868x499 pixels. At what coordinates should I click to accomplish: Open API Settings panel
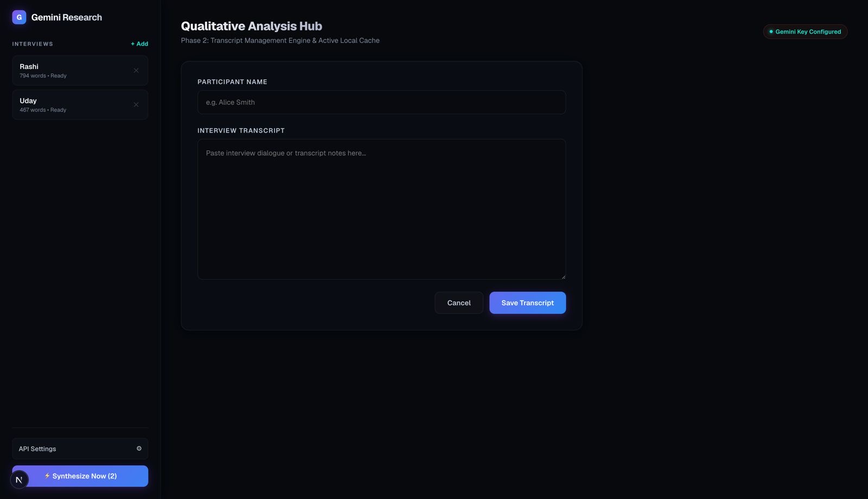[x=80, y=449]
